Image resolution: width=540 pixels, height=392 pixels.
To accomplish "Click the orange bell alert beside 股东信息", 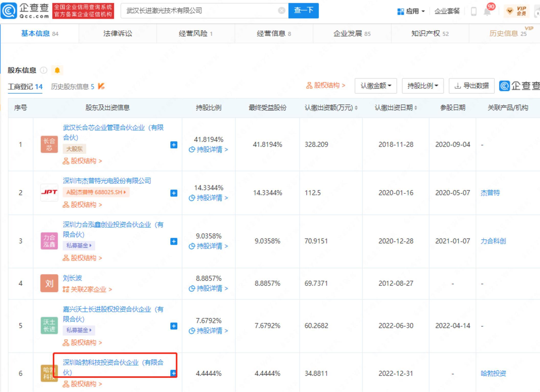I will 57,70.
